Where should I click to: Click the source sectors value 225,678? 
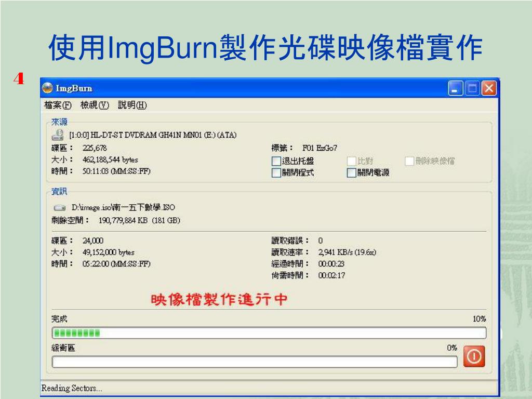pyautogui.click(x=95, y=148)
